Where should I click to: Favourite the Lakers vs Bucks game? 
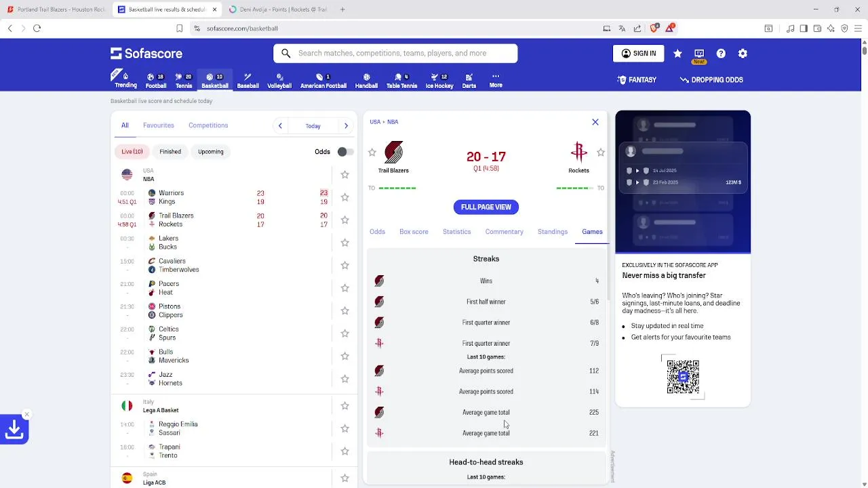click(x=344, y=243)
